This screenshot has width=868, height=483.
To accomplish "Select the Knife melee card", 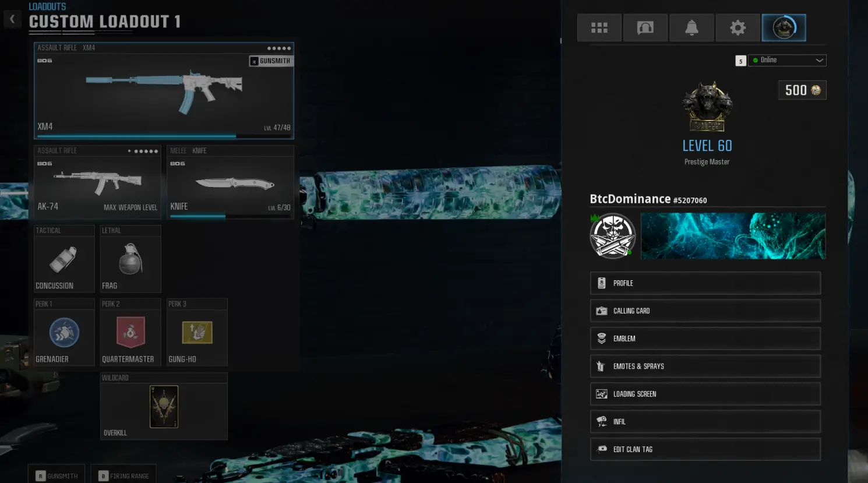I will 230,182.
